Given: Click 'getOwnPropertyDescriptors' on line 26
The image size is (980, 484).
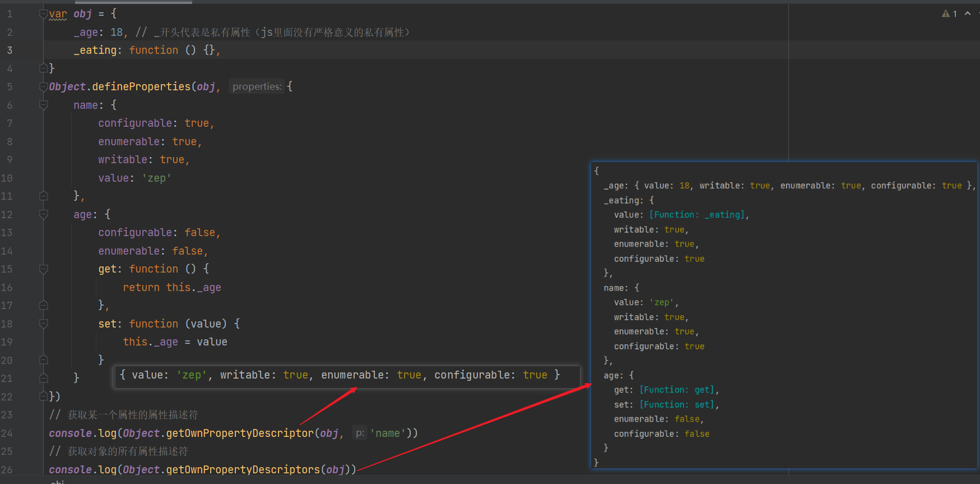Looking at the screenshot, I should (243, 469).
